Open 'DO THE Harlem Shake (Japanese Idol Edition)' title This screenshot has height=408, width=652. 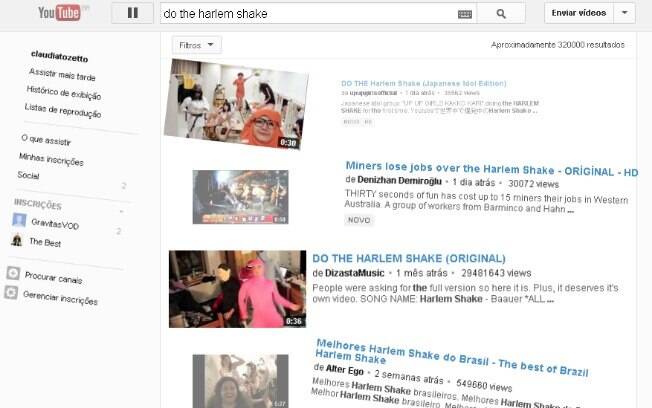[424, 84]
